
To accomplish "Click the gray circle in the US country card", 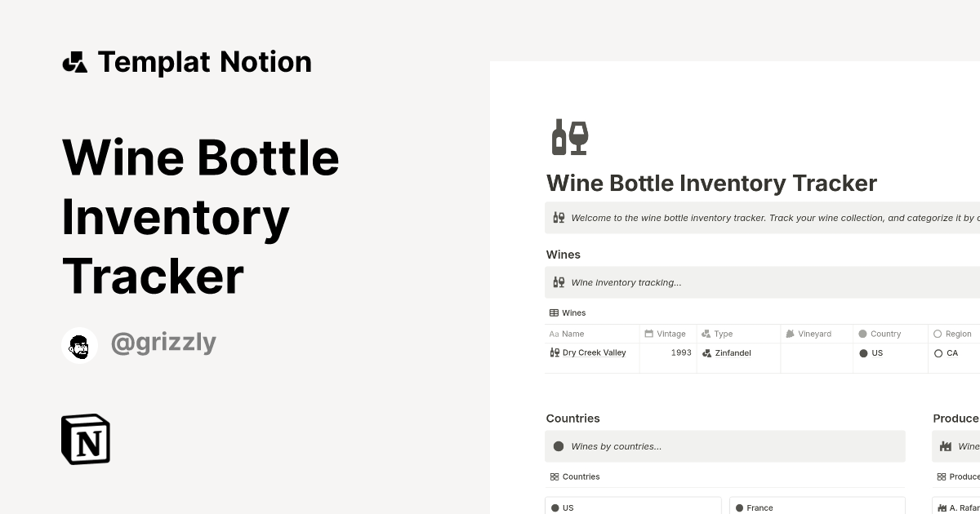I will pos(556,507).
